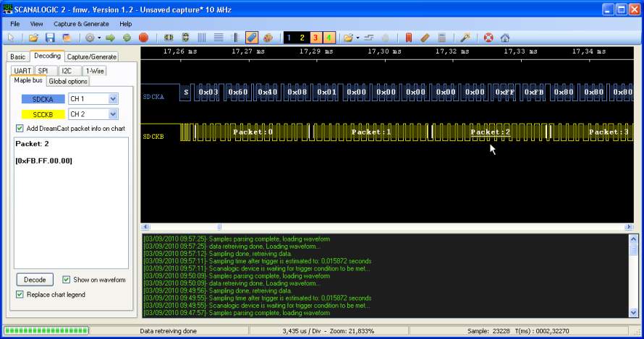
Task: Click the Packet:0 label on waveform
Action: pos(253,132)
